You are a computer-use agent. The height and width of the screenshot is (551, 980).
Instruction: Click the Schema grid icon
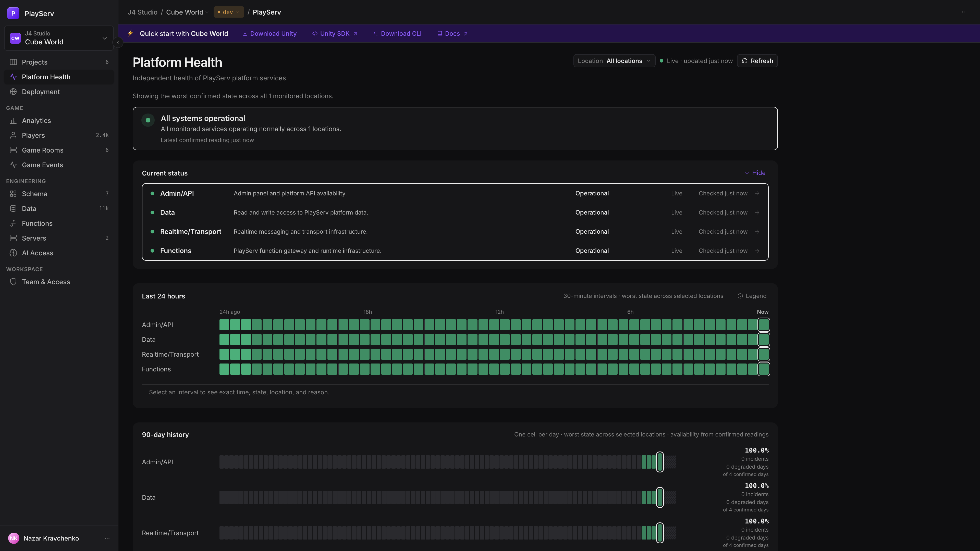tap(13, 194)
